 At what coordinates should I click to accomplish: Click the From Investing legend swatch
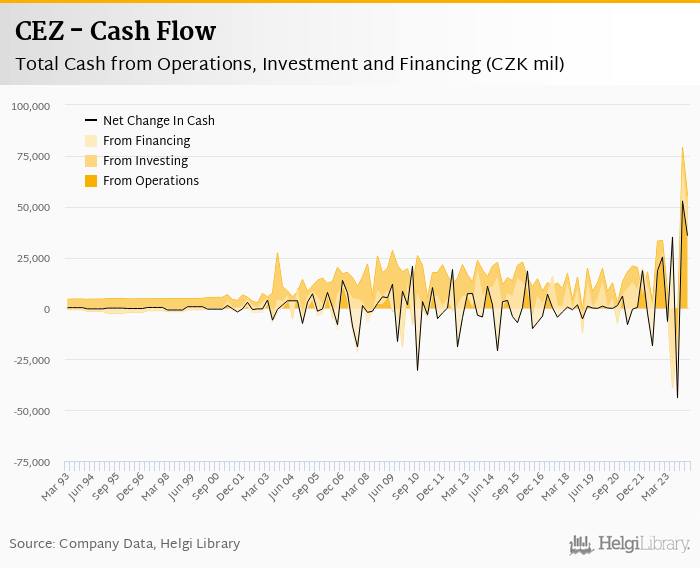[90, 161]
